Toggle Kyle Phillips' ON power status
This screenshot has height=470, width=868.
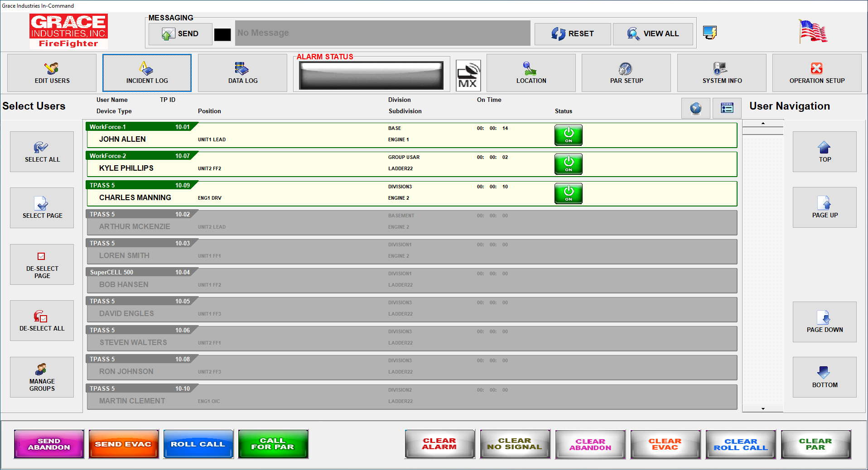coord(569,164)
